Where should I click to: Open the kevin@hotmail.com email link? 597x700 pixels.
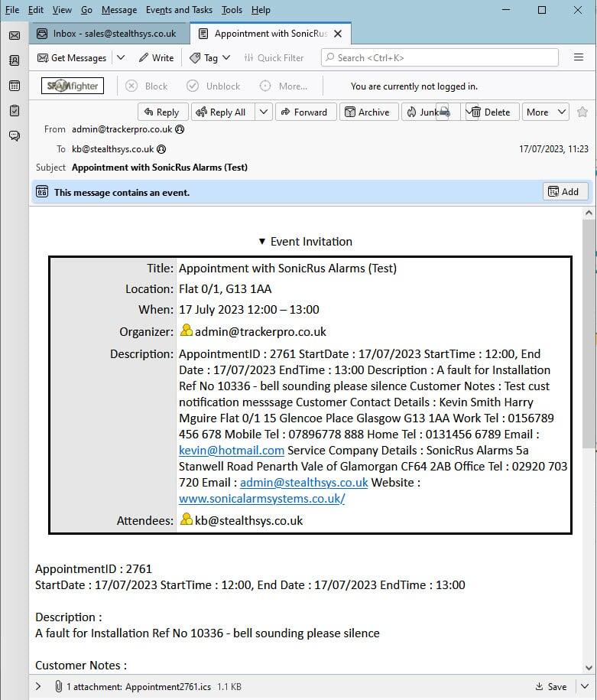[232, 451]
